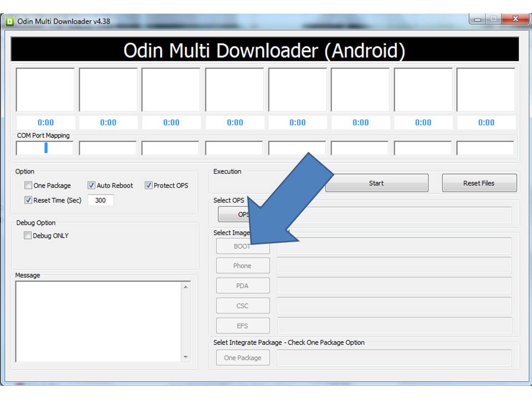This screenshot has height=399, width=532.
Task: Enable Debug ONLY
Action: pyautogui.click(x=27, y=235)
